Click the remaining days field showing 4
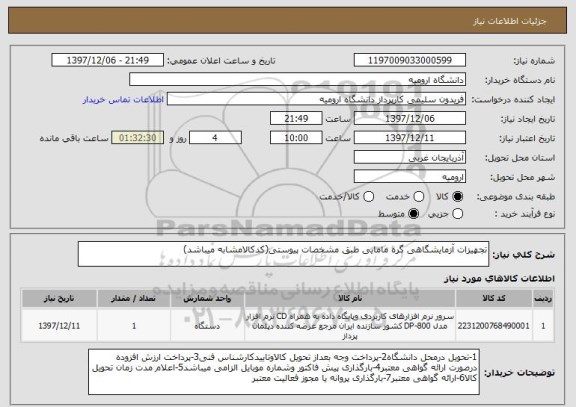Viewport: 576px width, 407px height. pyautogui.click(x=215, y=138)
